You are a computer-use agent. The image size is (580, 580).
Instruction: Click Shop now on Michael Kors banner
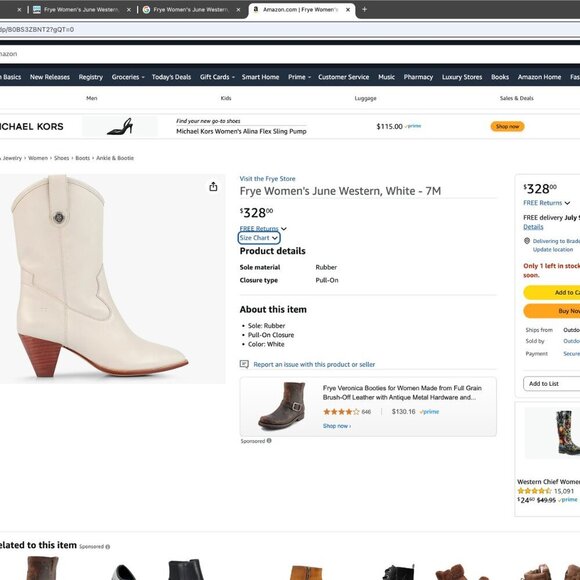click(x=508, y=127)
